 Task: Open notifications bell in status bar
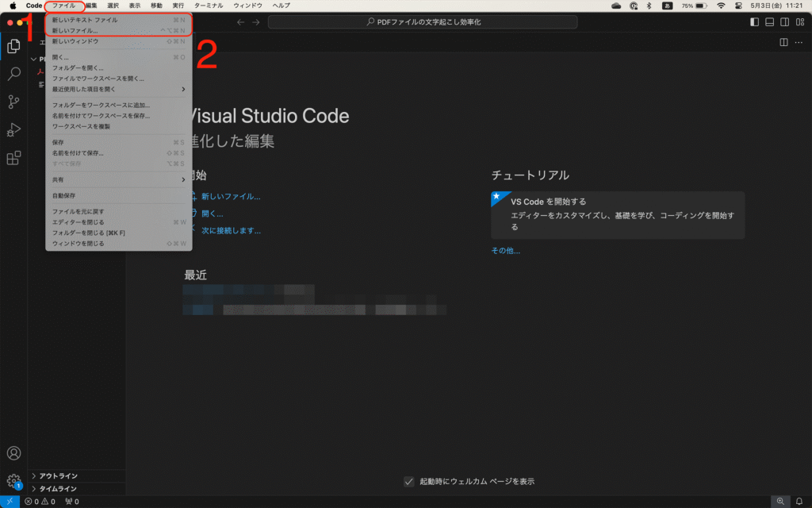(799, 502)
